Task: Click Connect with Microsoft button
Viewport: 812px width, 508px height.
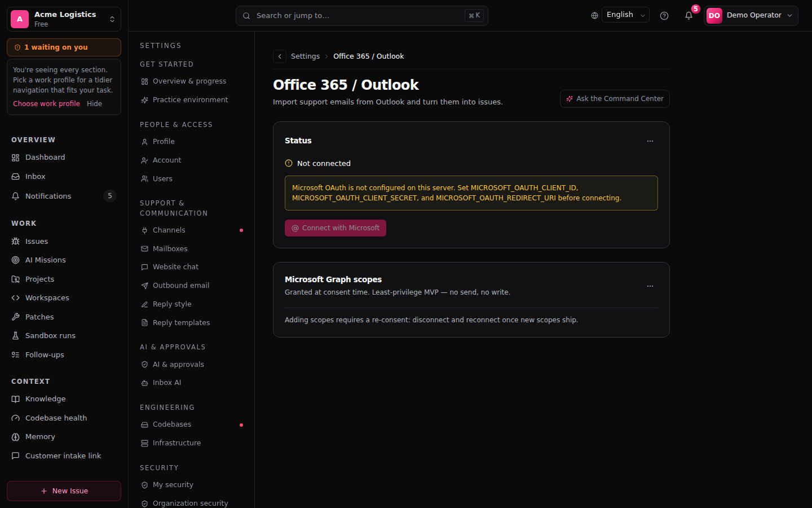Action: [x=336, y=228]
